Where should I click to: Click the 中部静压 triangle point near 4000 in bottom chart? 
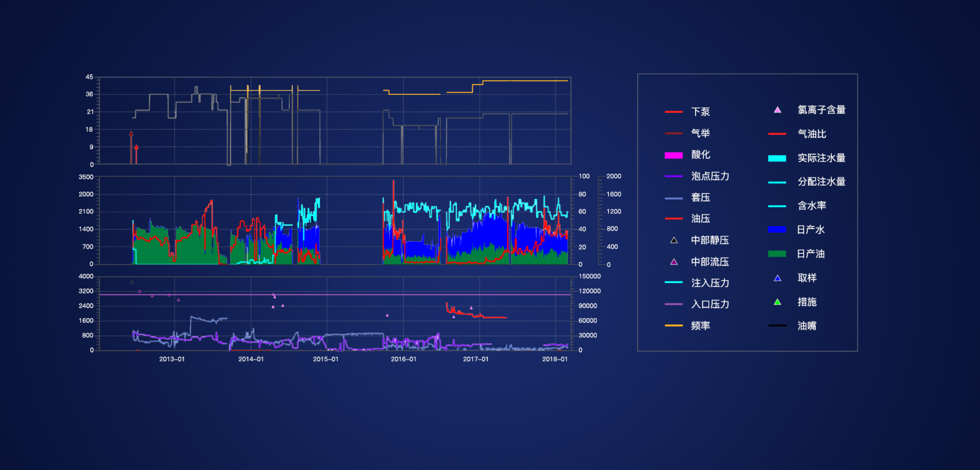point(132,282)
